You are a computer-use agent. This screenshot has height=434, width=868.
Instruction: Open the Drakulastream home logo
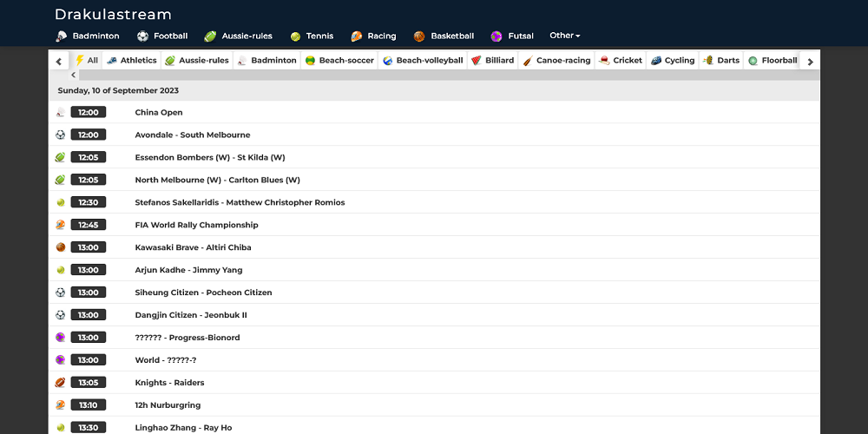tap(113, 15)
